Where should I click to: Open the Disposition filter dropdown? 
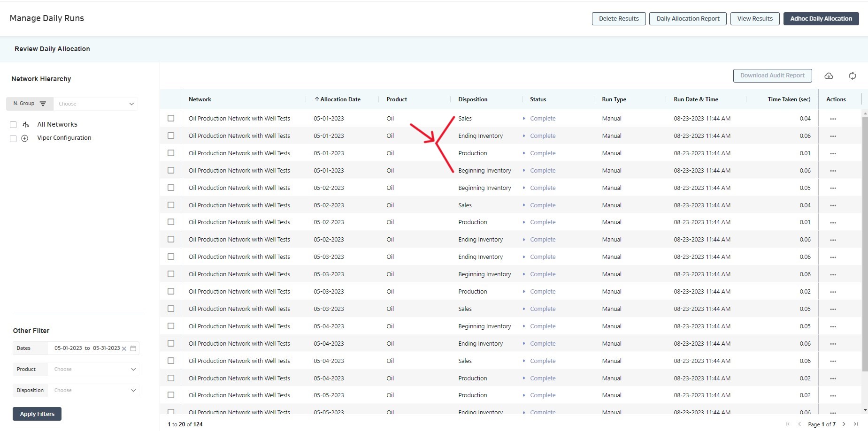[93, 391]
